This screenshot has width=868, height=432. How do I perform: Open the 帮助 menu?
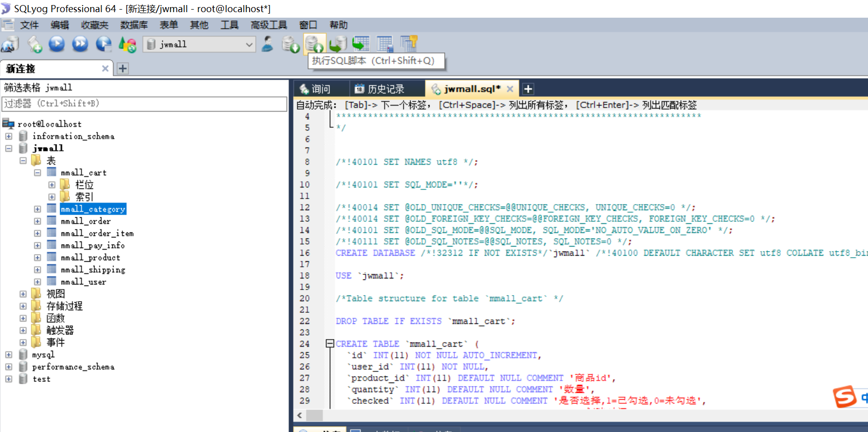339,25
